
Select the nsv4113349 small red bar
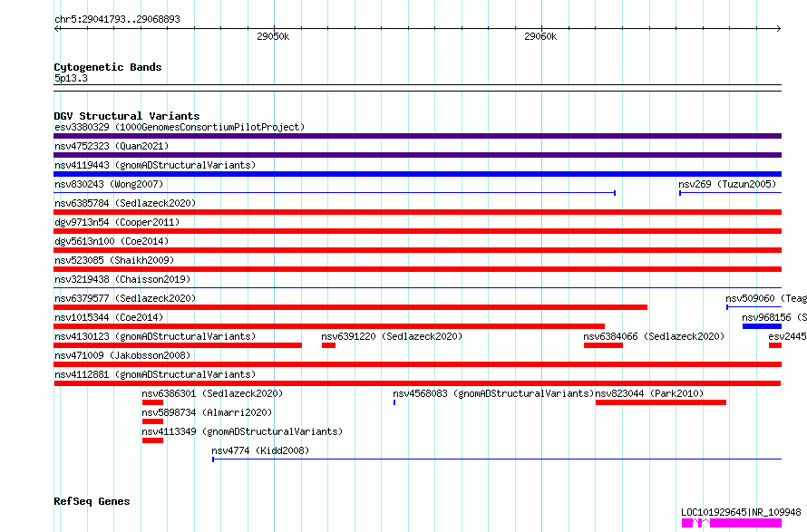tap(152, 440)
